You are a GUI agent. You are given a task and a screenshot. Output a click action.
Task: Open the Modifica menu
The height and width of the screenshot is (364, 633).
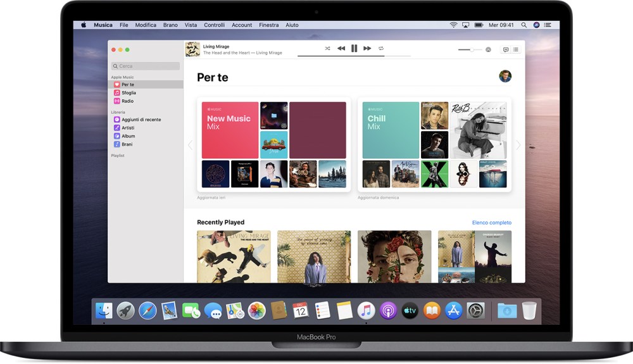point(146,25)
